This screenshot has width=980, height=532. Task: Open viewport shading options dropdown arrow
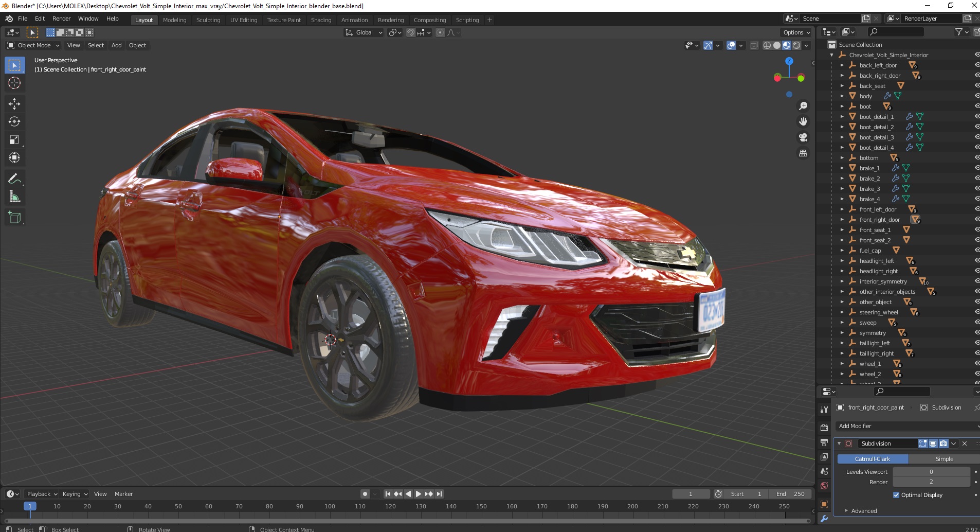point(806,45)
